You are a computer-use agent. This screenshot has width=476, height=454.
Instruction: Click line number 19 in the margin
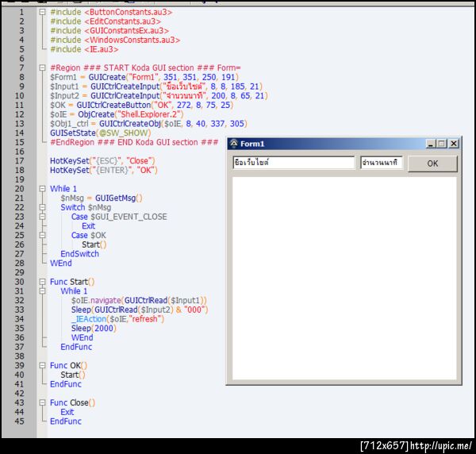(x=19, y=179)
